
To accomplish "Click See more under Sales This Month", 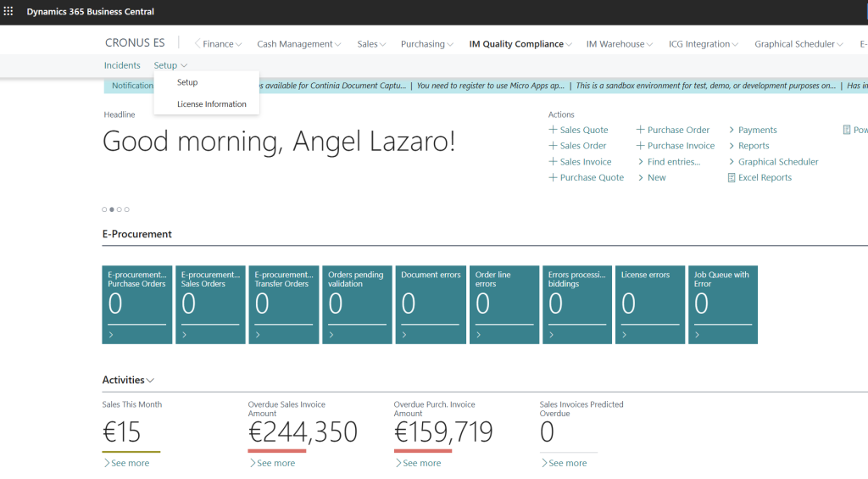I will click(126, 463).
